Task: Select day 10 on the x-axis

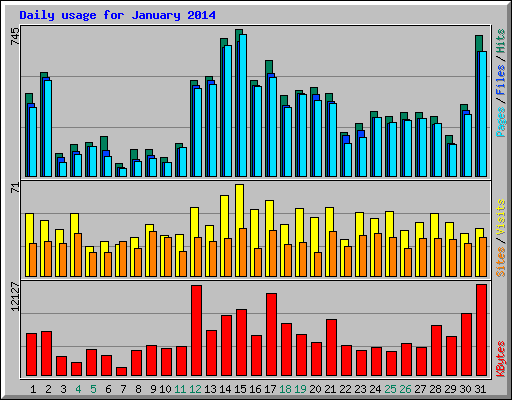Action: point(165,389)
